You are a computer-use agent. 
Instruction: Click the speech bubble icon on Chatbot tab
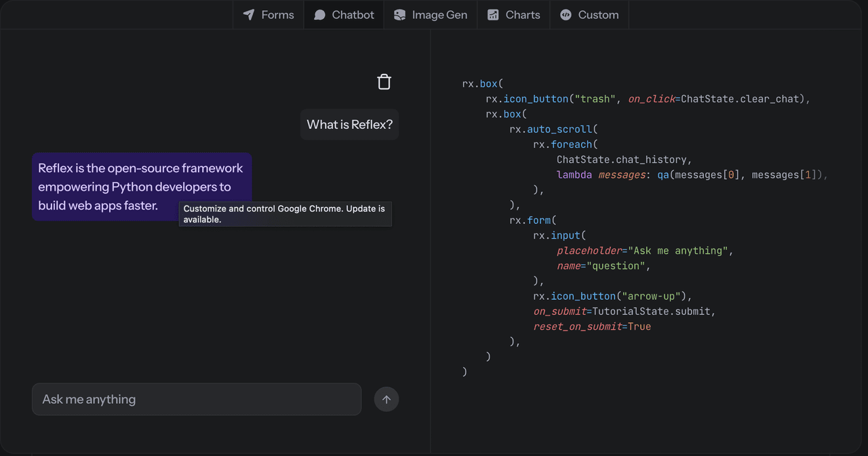click(319, 15)
